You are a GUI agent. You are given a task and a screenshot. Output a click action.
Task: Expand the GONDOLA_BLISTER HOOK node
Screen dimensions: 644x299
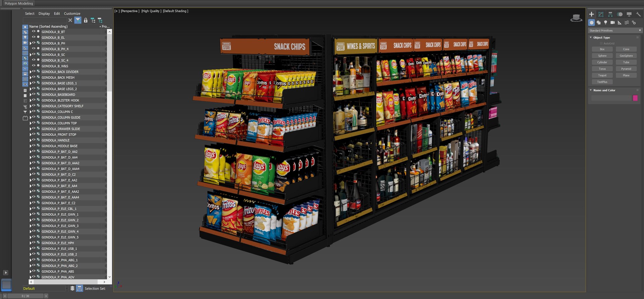[31, 100]
